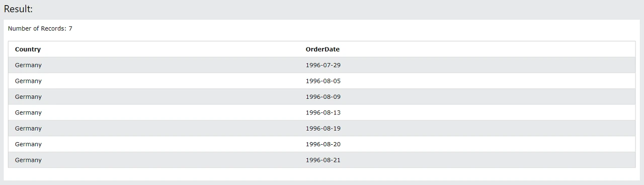Click the 1996-08-09 order date cell
644x185 pixels.
click(x=323, y=97)
